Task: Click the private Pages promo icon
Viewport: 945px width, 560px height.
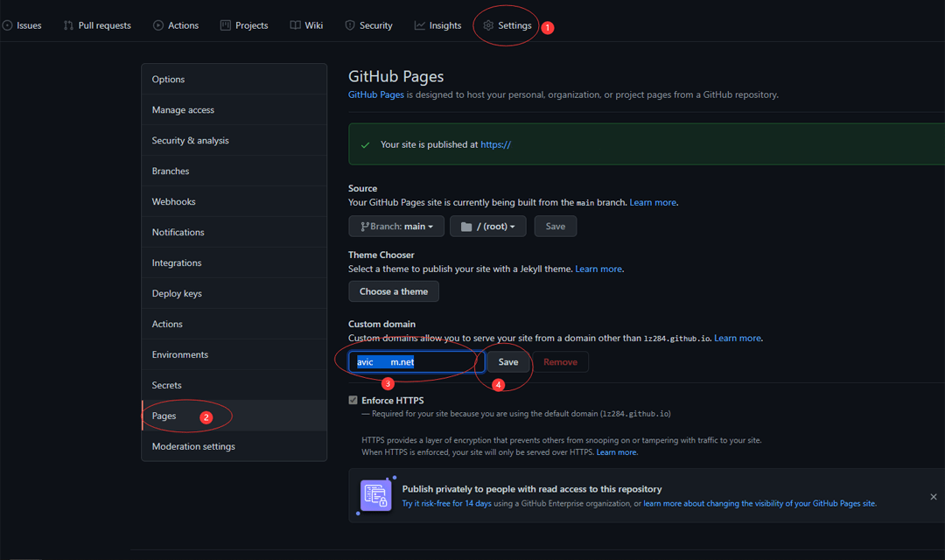Action: (x=375, y=495)
